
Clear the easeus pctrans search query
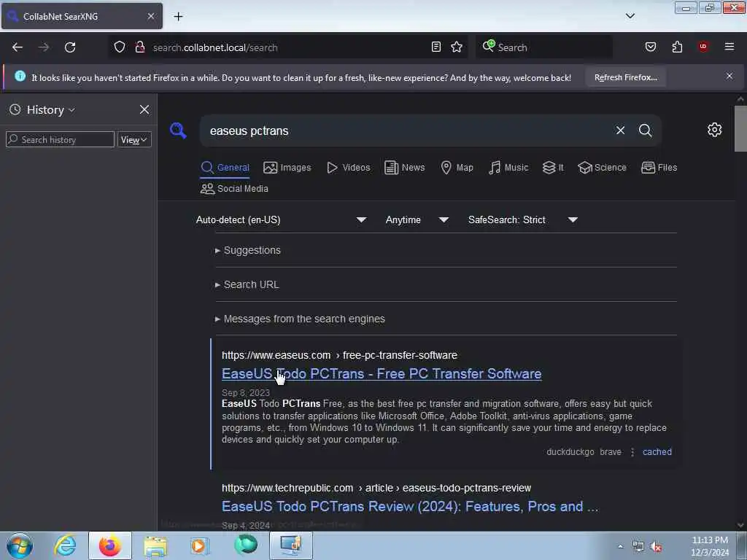(x=620, y=131)
